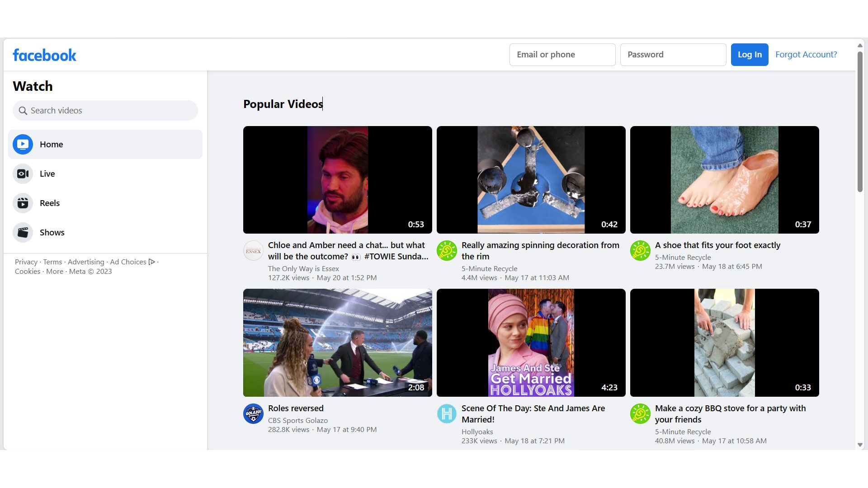Viewport: 868px width, 488px height.
Task: Open the Forgot Account page
Action: click(806, 54)
